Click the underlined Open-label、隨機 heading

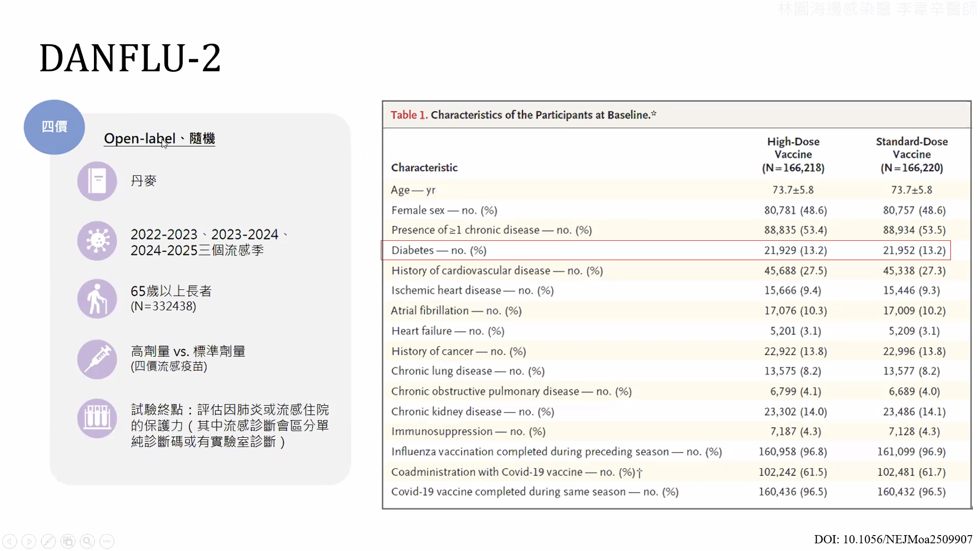pos(159,139)
